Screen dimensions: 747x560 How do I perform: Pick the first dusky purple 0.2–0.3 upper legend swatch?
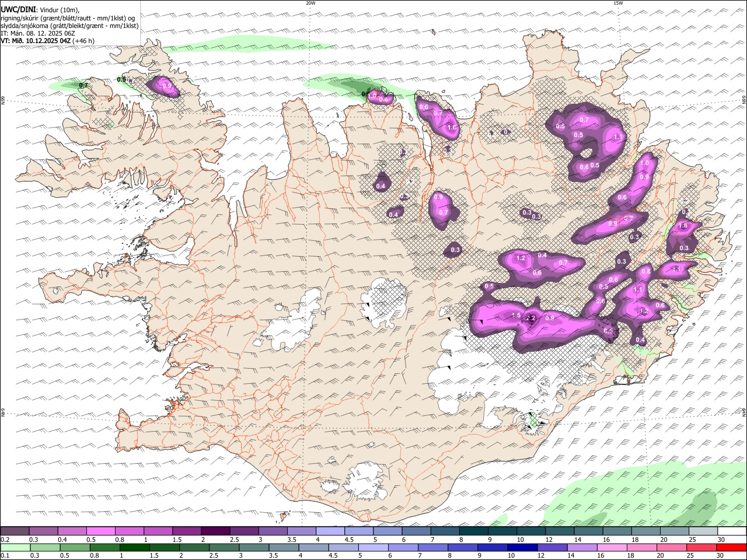click(15, 531)
